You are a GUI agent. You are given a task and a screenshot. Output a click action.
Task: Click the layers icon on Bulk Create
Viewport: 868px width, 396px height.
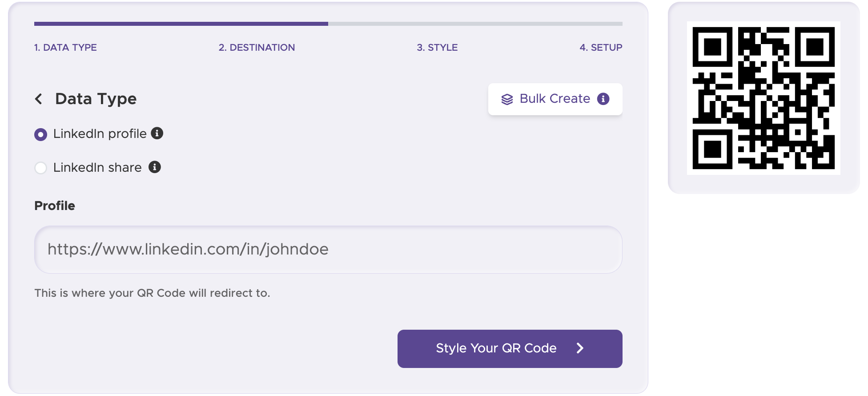[x=506, y=99]
